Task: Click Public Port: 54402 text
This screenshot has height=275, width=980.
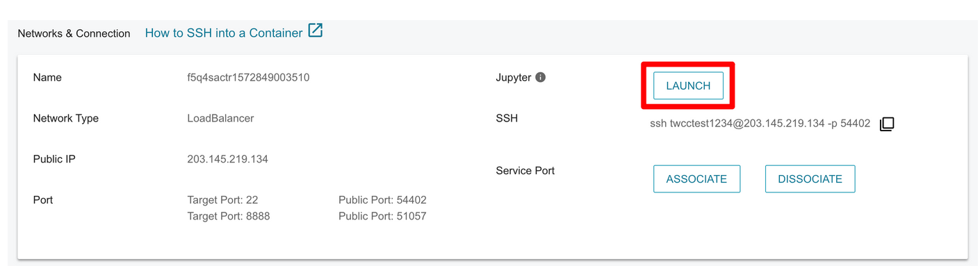Action: [382, 200]
